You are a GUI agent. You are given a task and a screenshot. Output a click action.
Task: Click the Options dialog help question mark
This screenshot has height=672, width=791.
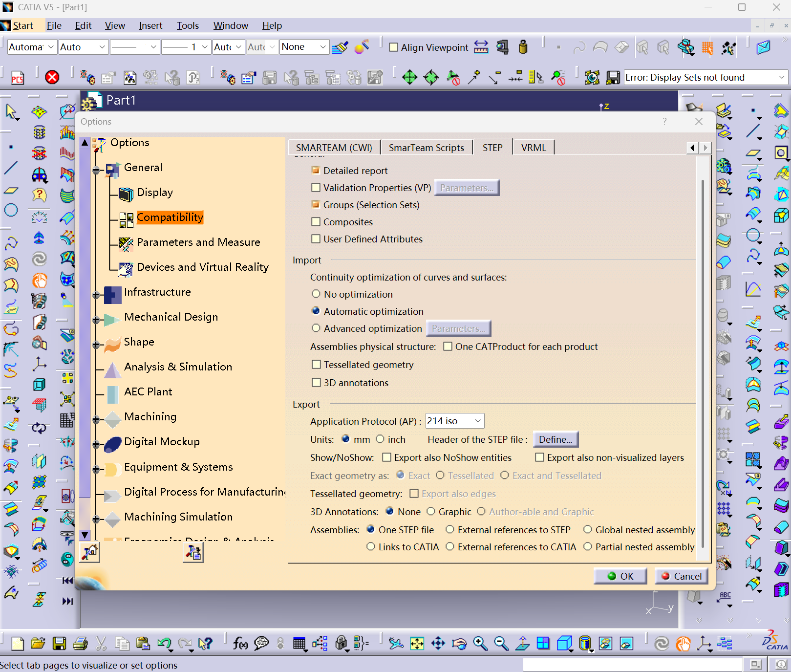click(x=664, y=121)
